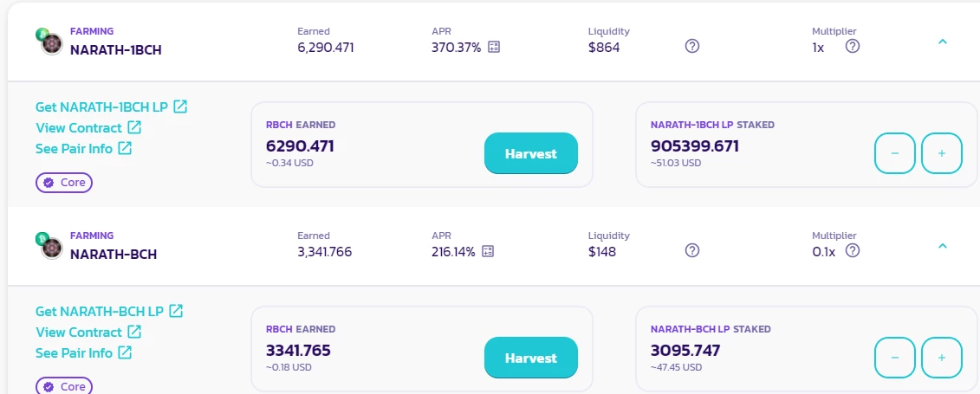This screenshot has width=980, height=394.
Task: Unstake NARATH-1BCH LP with minus button
Action: pyautogui.click(x=894, y=153)
